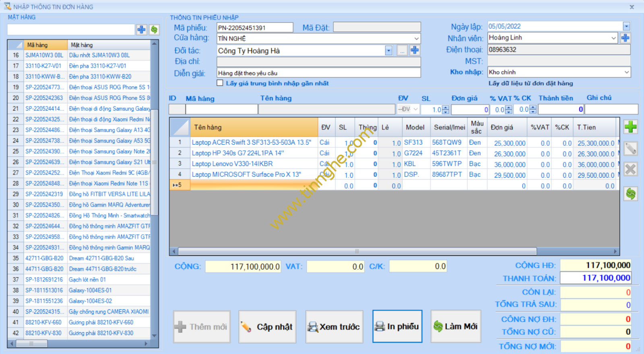This screenshot has width=644, height=354.
Task: Select item Điện thoại Samsung Galaxy A13
Action: [79, 130]
